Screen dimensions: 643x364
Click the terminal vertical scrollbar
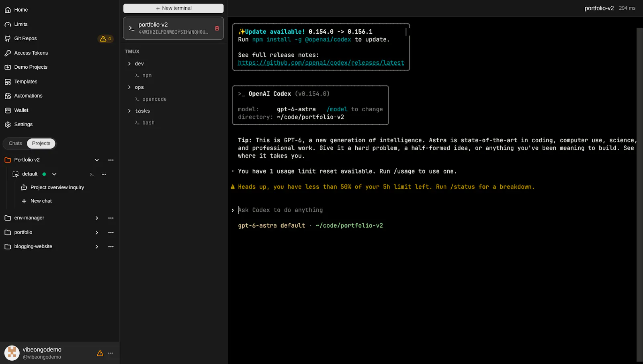(x=639, y=194)
